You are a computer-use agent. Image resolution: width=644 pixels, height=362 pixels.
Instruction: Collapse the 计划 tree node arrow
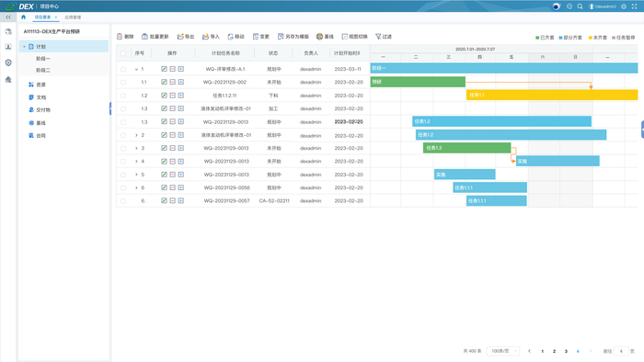[24, 47]
